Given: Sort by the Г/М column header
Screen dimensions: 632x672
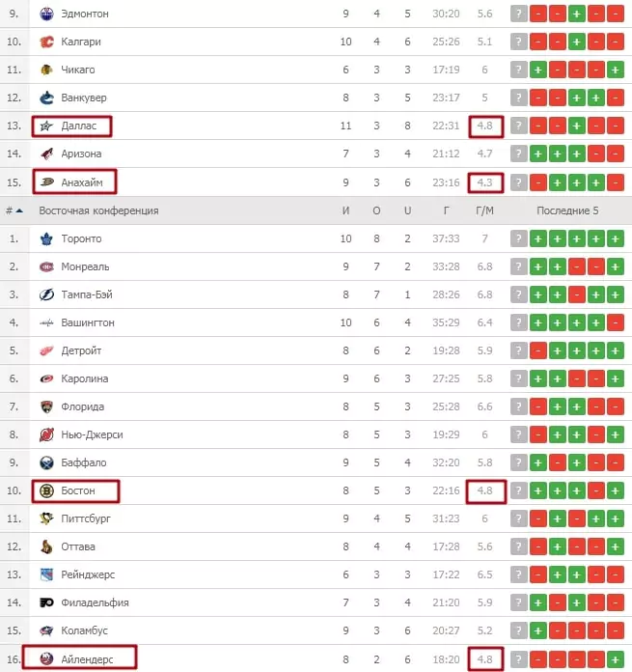Looking at the screenshot, I should (x=484, y=210).
